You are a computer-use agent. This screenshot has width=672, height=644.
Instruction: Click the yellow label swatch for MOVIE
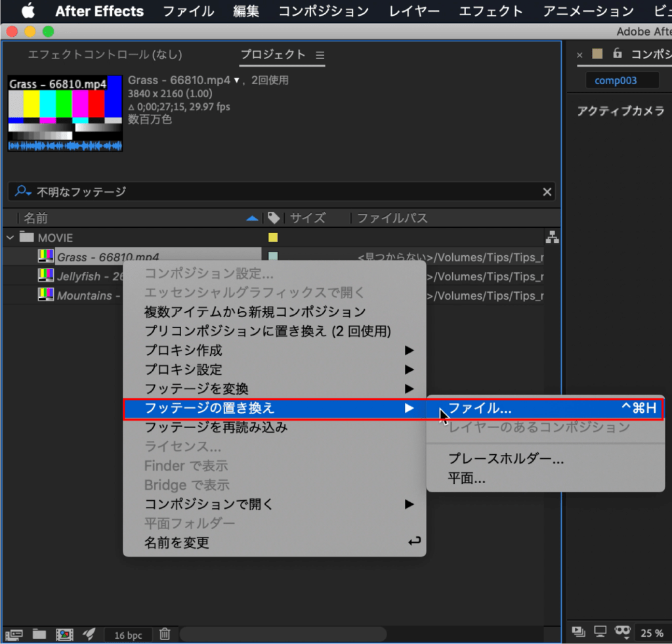[x=273, y=238]
